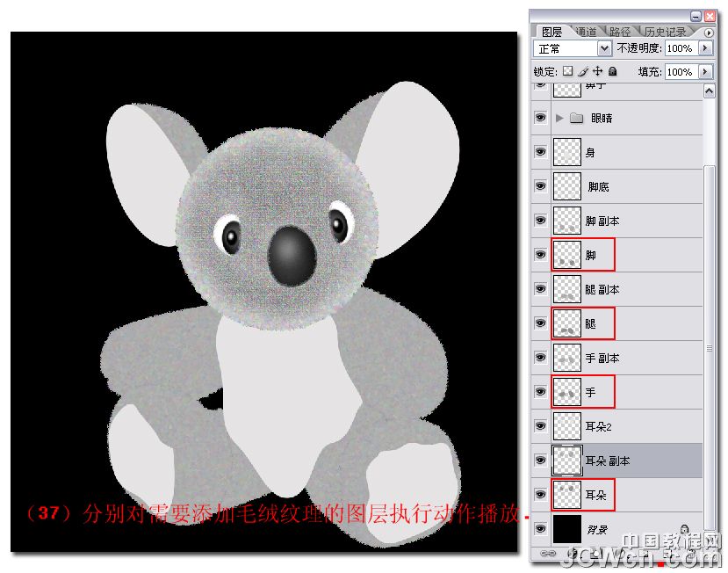The height and width of the screenshot is (573, 728).
Task: Click the 脚底 layer thumbnail
Action: tap(567, 186)
